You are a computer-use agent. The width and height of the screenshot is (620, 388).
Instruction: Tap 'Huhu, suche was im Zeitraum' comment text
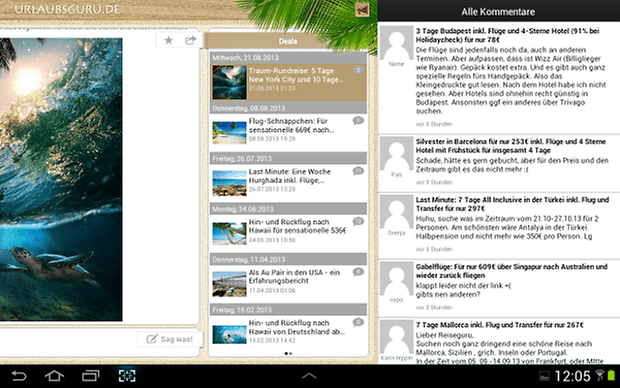click(507, 227)
